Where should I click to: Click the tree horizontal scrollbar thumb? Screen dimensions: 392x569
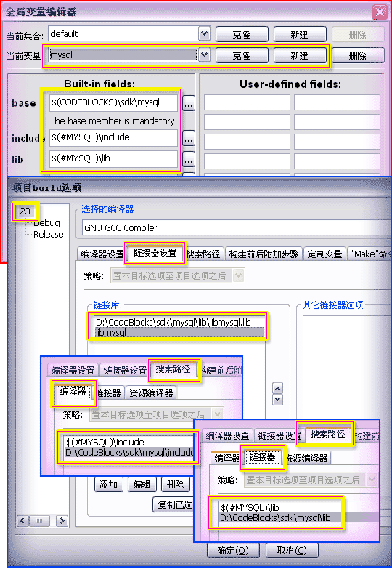[39, 521]
